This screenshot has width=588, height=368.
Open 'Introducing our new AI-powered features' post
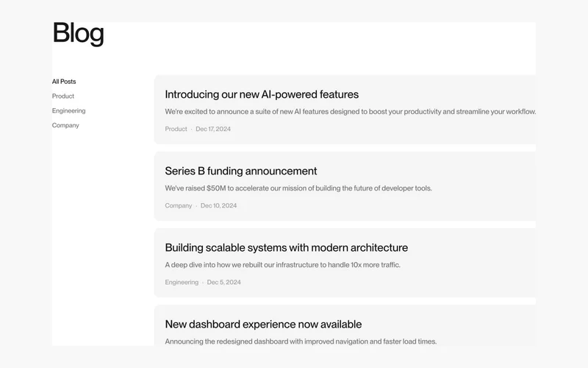pyautogui.click(x=262, y=94)
